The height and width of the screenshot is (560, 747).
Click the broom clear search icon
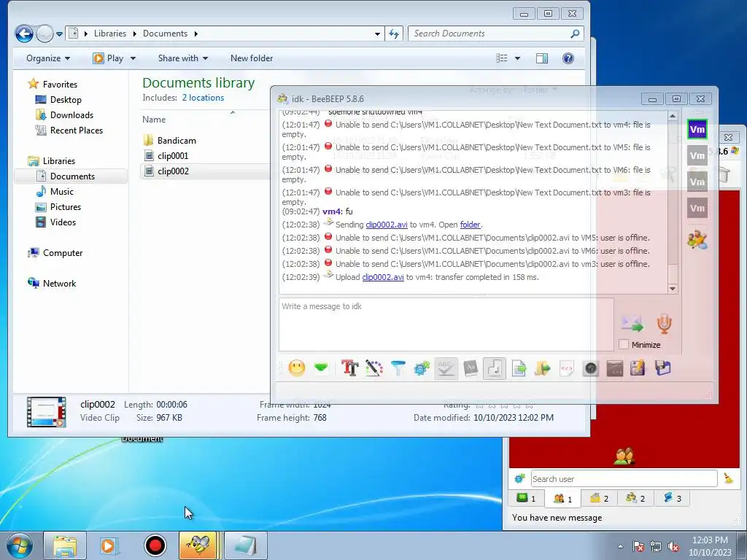[728, 478]
